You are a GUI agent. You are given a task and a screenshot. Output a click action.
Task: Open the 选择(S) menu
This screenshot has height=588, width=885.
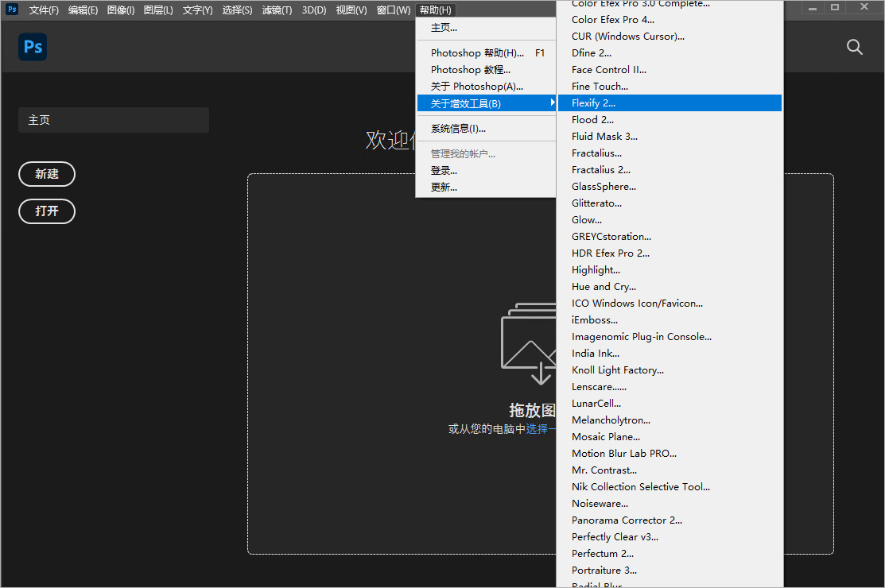tap(237, 10)
